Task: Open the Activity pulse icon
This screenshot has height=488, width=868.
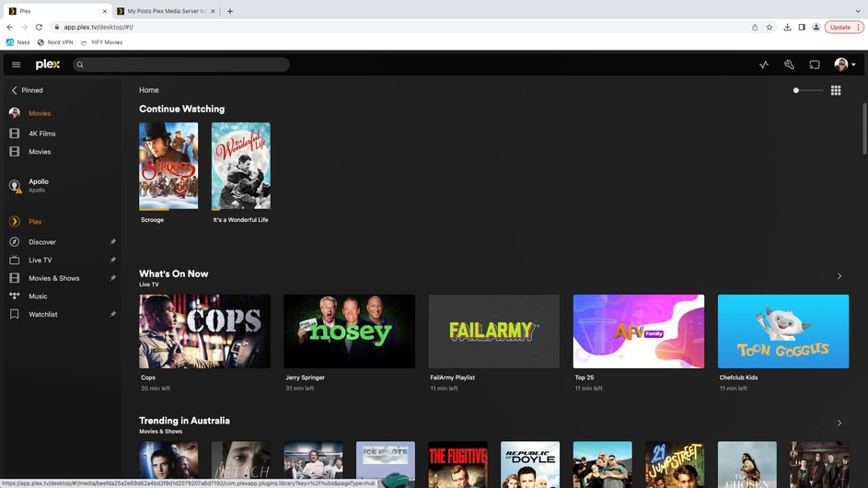Action: click(x=764, y=64)
